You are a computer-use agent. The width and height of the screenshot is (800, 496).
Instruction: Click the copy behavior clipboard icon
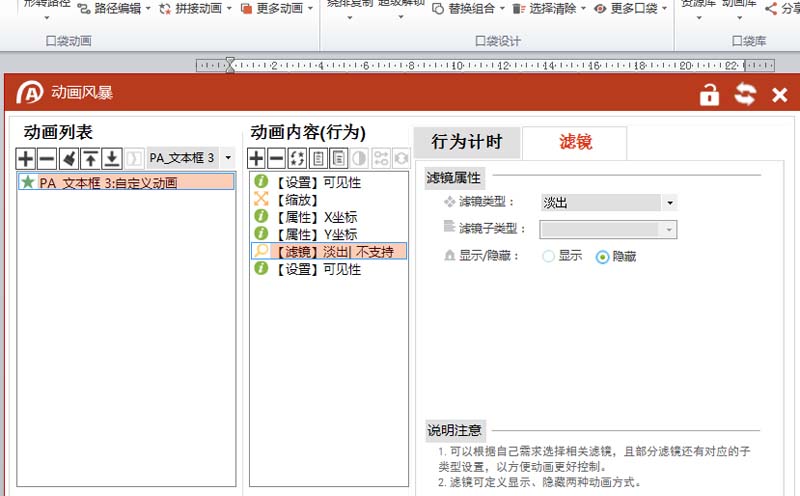(x=318, y=159)
